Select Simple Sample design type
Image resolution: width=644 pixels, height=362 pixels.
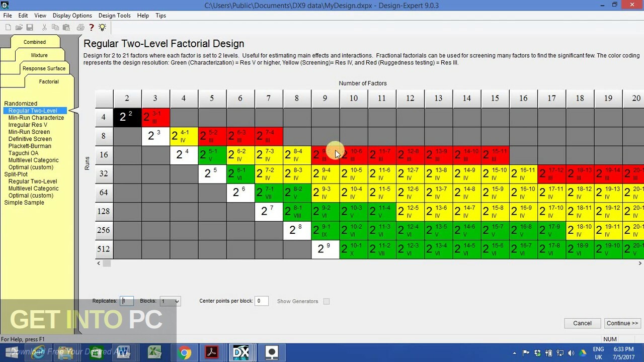coord(24,203)
